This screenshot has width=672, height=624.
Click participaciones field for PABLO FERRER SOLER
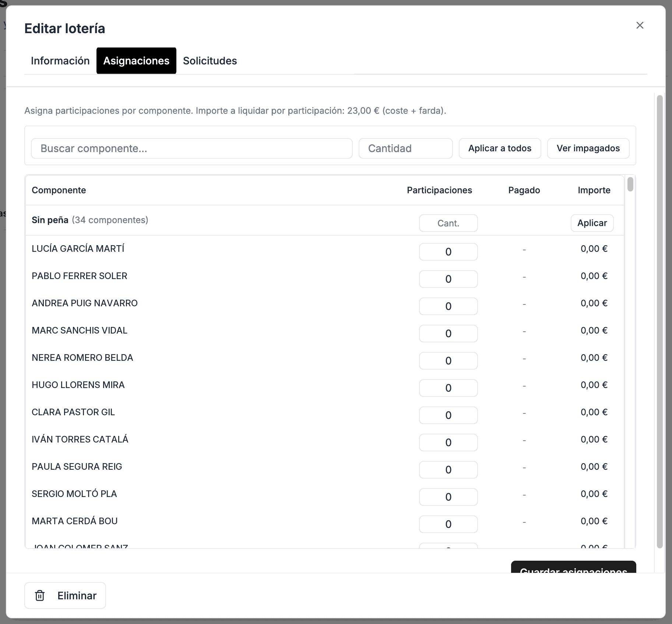pyautogui.click(x=448, y=279)
